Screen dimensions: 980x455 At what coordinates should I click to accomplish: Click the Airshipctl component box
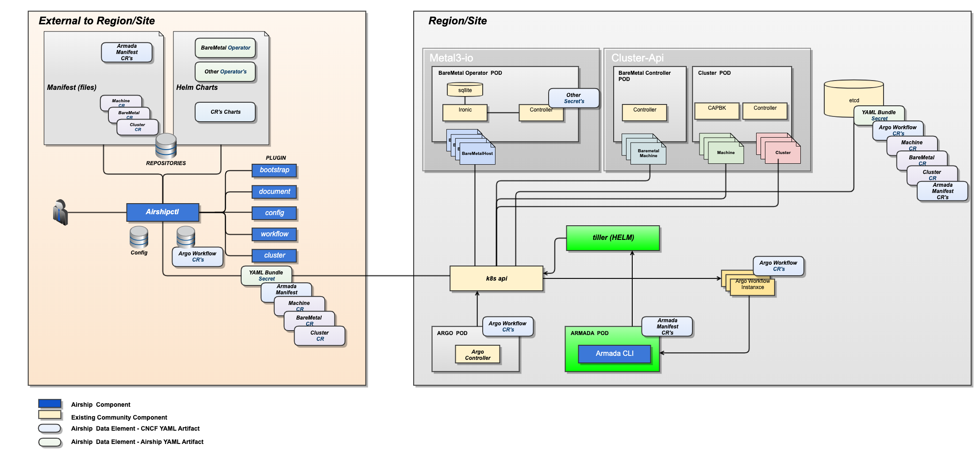click(x=162, y=212)
